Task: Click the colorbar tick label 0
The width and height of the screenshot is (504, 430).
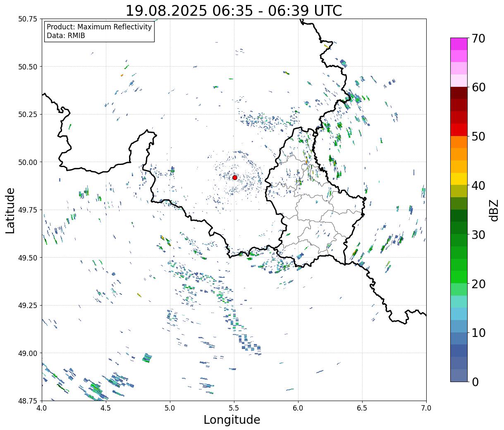Action: [x=475, y=382]
